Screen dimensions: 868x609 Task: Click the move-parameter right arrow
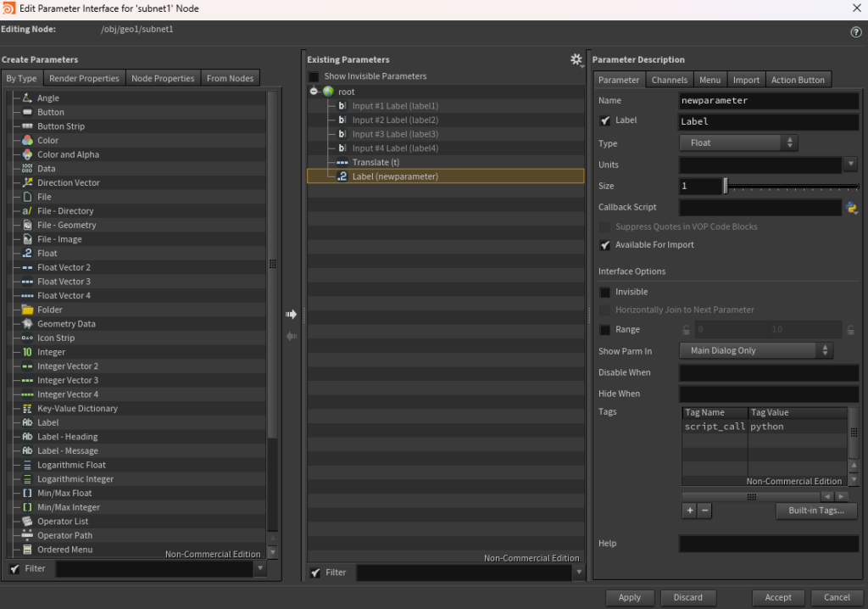click(x=292, y=314)
